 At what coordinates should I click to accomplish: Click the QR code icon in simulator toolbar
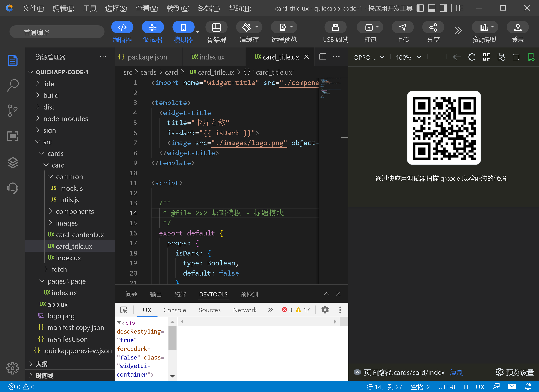(486, 57)
